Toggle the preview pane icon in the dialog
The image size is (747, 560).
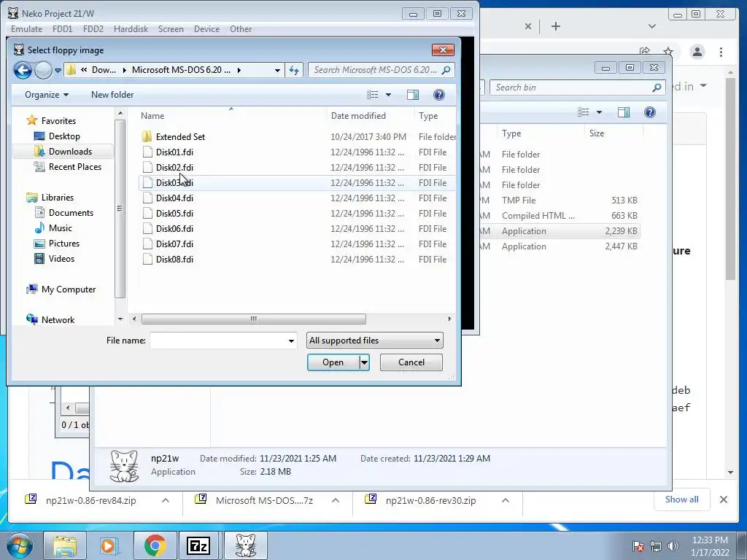pos(413,95)
